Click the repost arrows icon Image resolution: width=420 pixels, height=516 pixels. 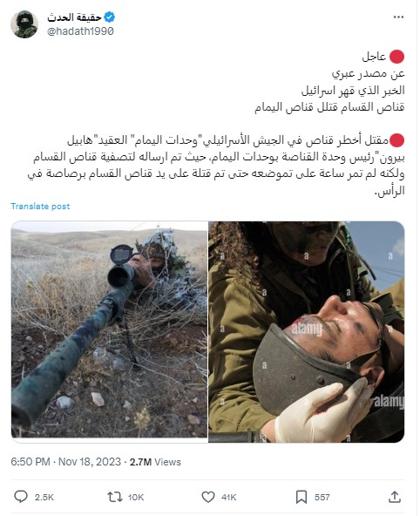(x=115, y=497)
